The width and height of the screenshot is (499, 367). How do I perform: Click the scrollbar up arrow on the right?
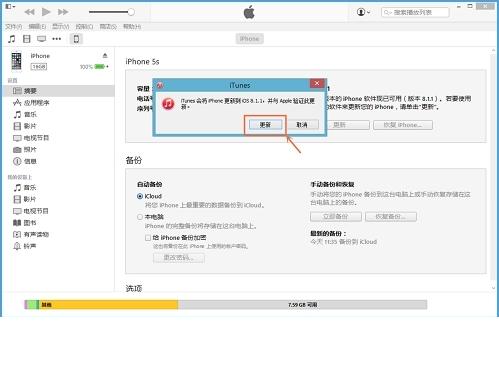click(x=493, y=50)
